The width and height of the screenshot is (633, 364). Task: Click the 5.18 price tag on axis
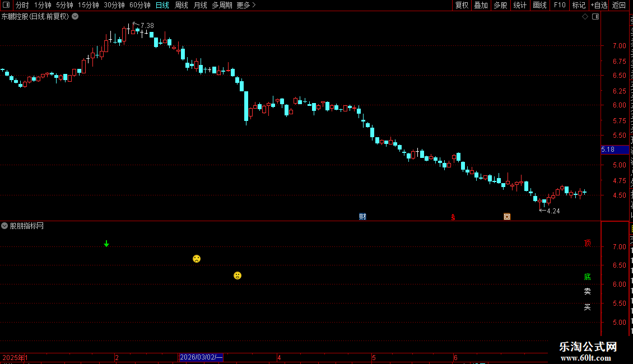coord(615,150)
